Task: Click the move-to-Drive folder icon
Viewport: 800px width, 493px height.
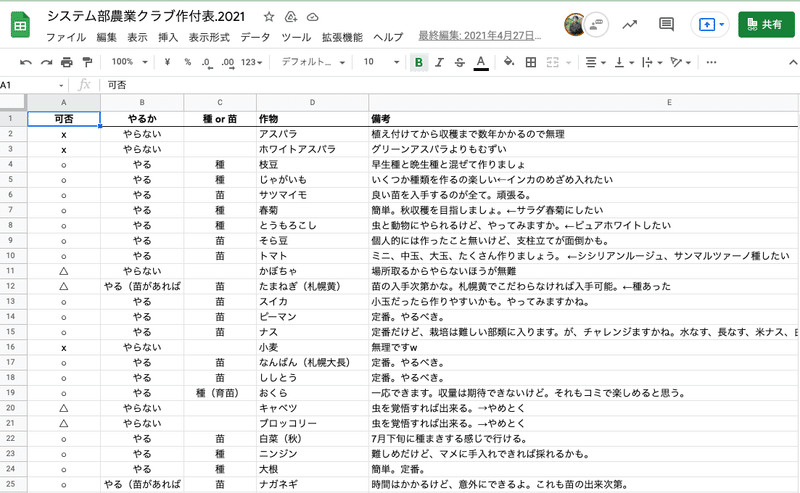Action: click(291, 17)
